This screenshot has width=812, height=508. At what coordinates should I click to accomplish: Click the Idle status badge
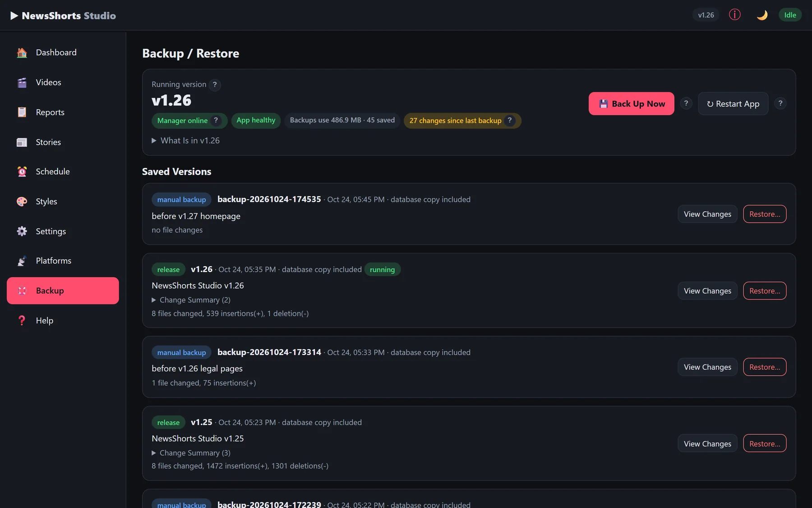click(x=790, y=15)
